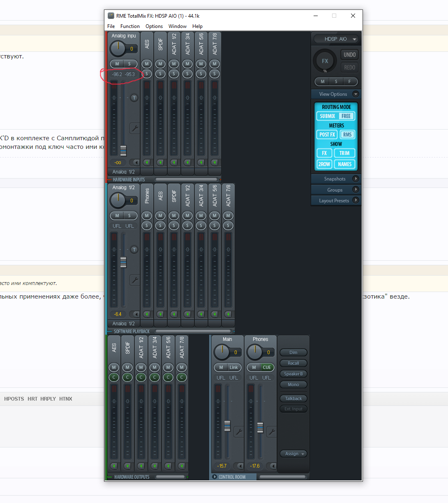The image size is (448, 503).
Task: Open settings wrench on Phones control room channel
Action: click(272, 432)
